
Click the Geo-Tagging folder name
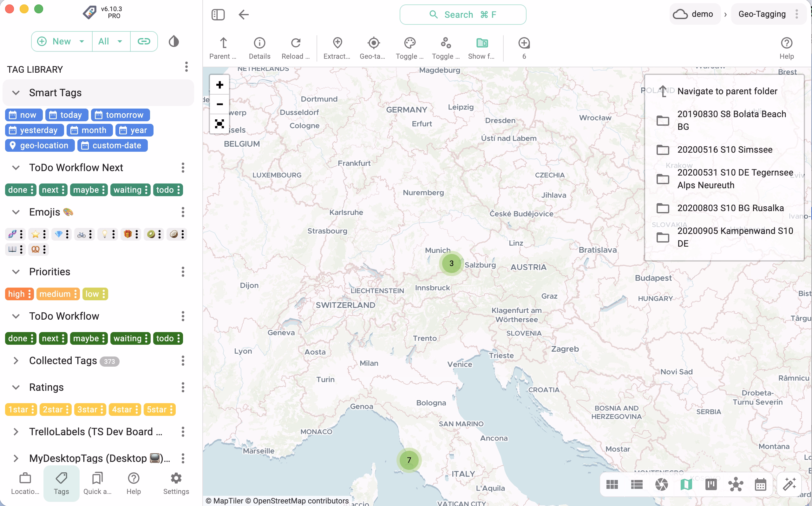[762, 14]
